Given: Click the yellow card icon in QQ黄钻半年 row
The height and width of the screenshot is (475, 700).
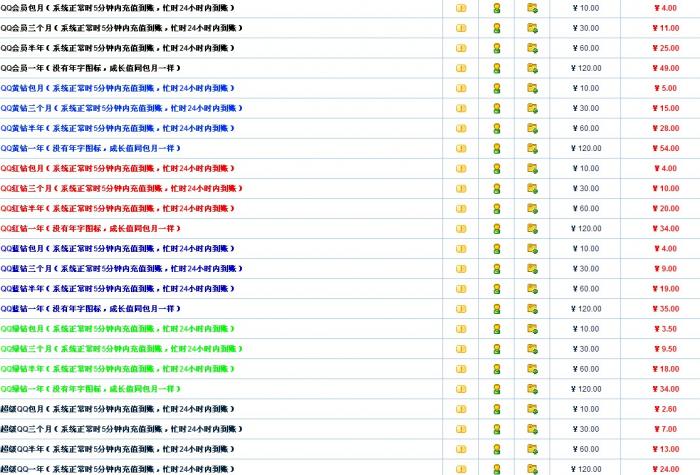Looking at the screenshot, I should click(x=461, y=129).
